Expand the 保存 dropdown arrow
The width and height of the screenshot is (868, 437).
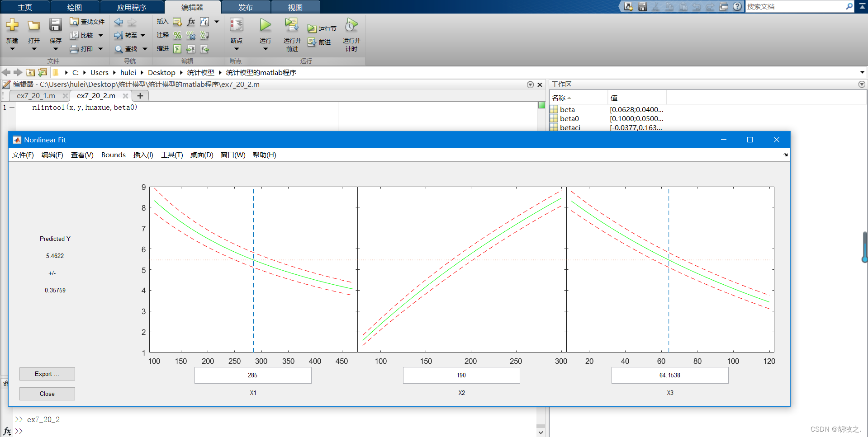pos(55,49)
